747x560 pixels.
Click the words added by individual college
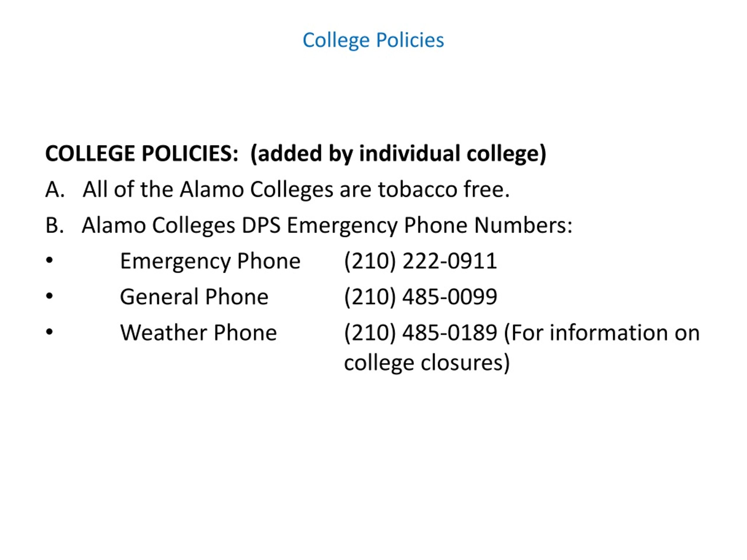click(399, 154)
